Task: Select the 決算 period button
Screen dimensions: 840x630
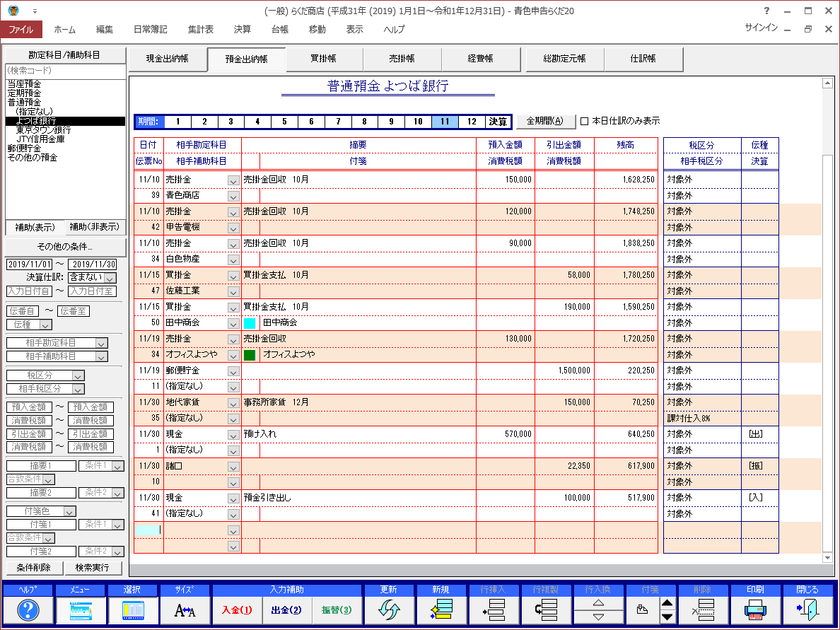Action: pyautogui.click(x=498, y=122)
